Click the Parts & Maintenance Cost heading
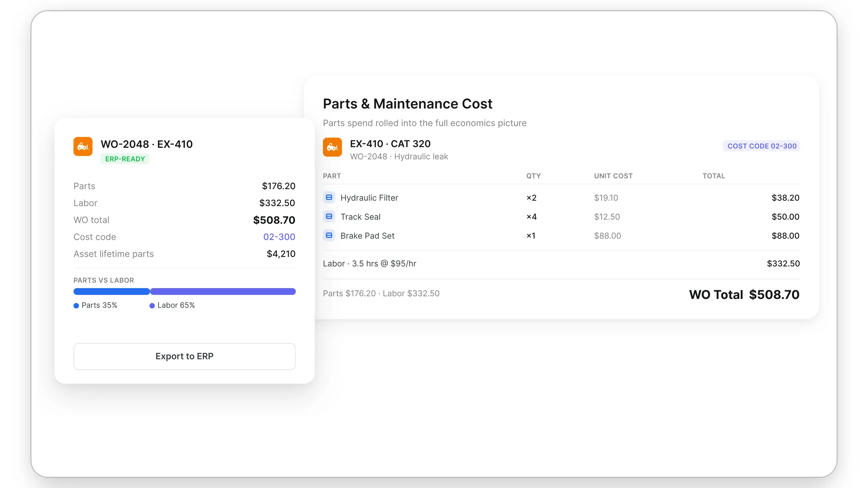868x488 pixels. pyautogui.click(x=408, y=104)
